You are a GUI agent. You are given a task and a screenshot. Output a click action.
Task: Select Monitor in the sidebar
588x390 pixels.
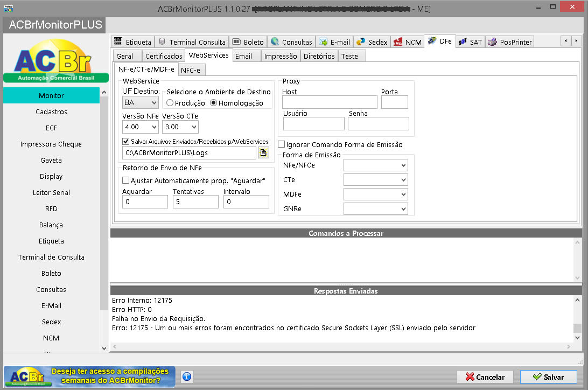(x=51, y=96)
